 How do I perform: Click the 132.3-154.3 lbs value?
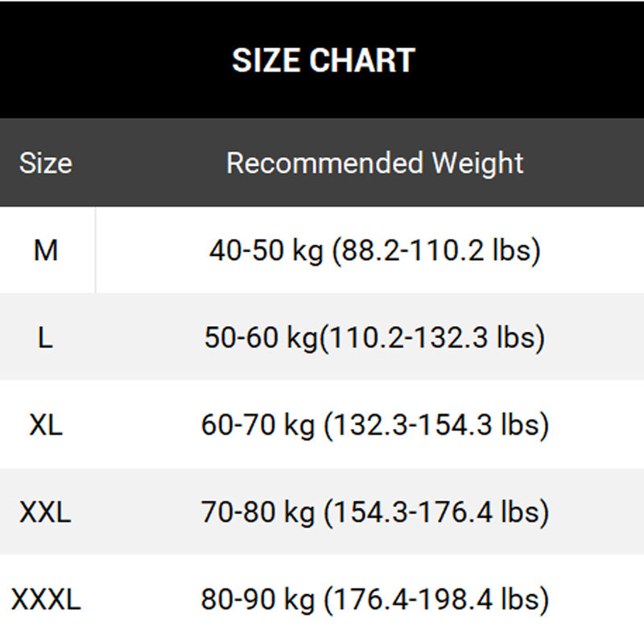pyautogui.click(x=436, y=425)
